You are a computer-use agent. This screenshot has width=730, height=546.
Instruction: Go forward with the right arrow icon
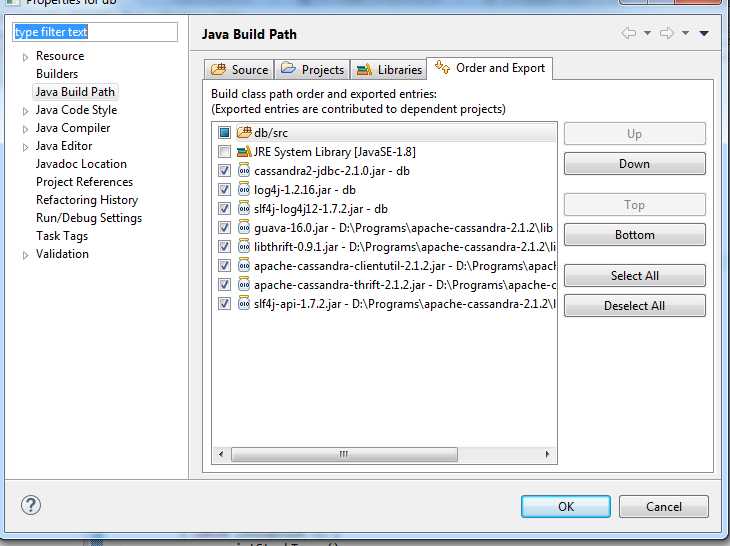(667, 34)
